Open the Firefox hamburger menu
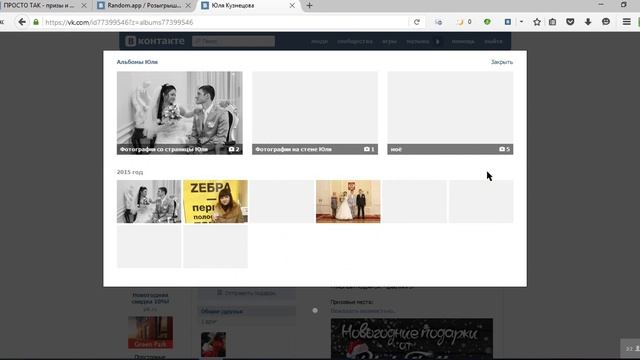The width and height of the screenshot is (640, 360). [627, 22]
